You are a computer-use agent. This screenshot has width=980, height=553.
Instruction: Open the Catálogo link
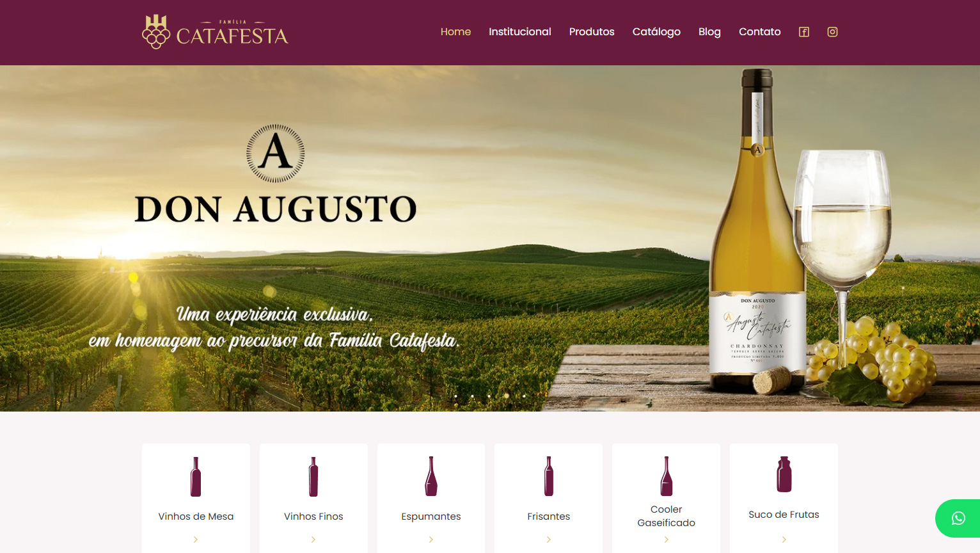pyautogui.click(x=656, y=32)
